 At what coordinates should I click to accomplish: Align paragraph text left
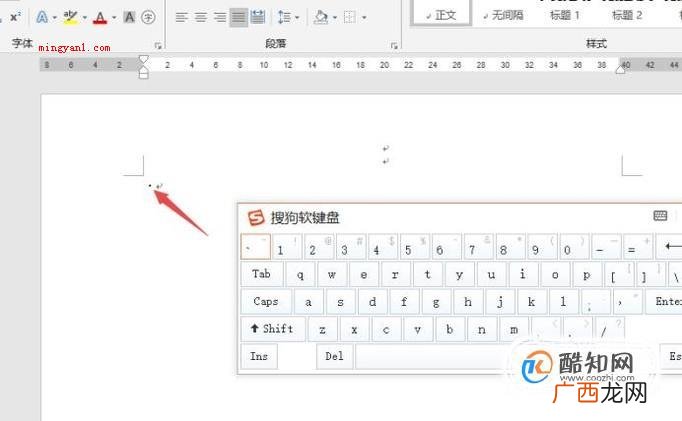pyautogui.click(x=181, y=17)
